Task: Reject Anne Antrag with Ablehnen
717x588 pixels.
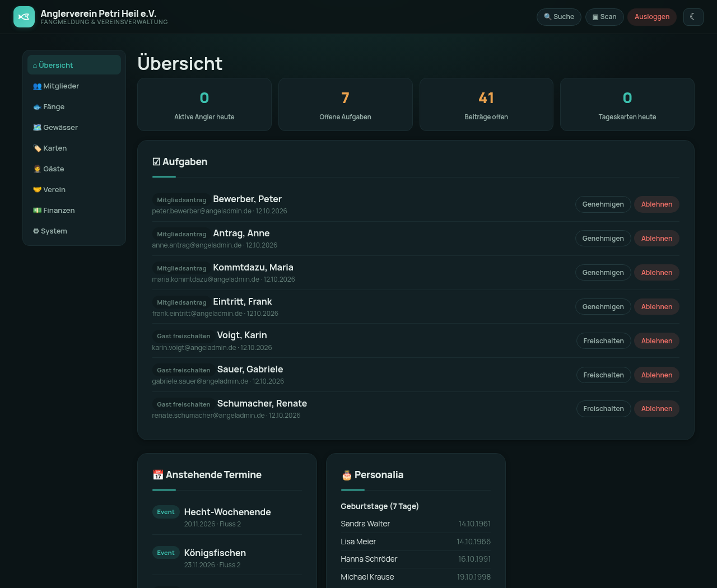Action: 657,239
